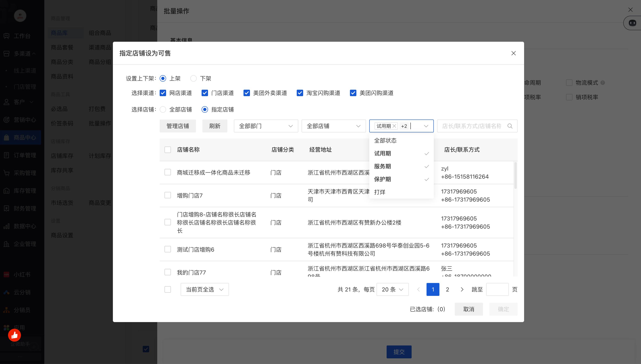Click the 物流模式 help icon
Viewport: 641px width, 364px height.
tap(603, 83)
